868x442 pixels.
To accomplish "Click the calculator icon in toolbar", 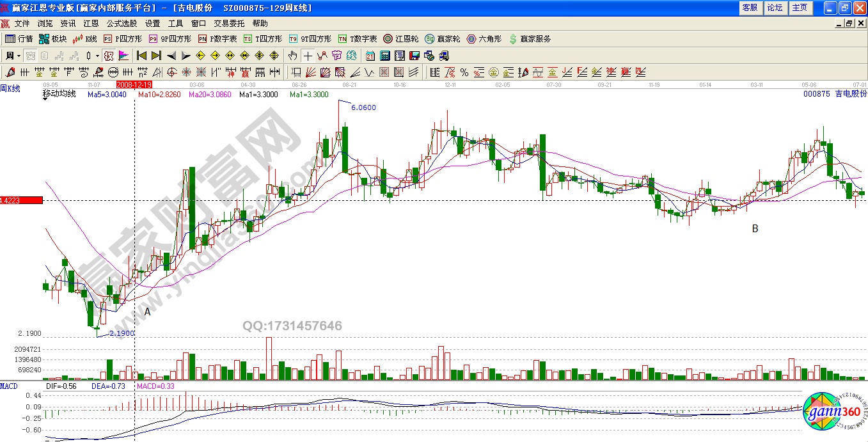I will pos(386,56).
